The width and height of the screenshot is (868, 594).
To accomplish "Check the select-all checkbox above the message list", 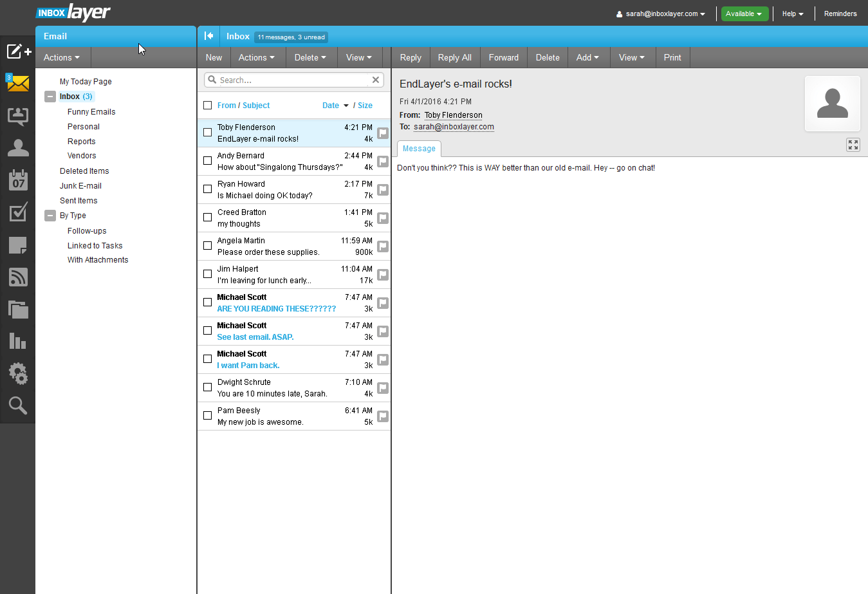I will (x=207, y=105).
